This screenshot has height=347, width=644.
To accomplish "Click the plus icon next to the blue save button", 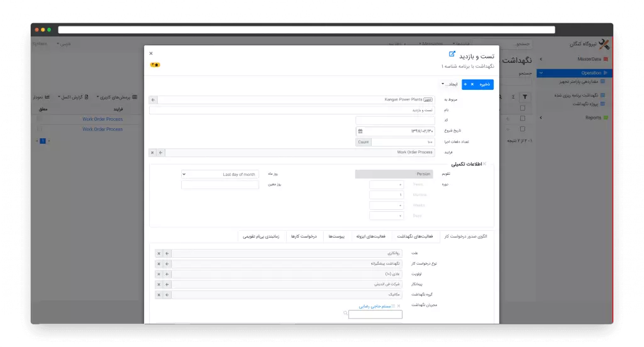I will point(465,84).
